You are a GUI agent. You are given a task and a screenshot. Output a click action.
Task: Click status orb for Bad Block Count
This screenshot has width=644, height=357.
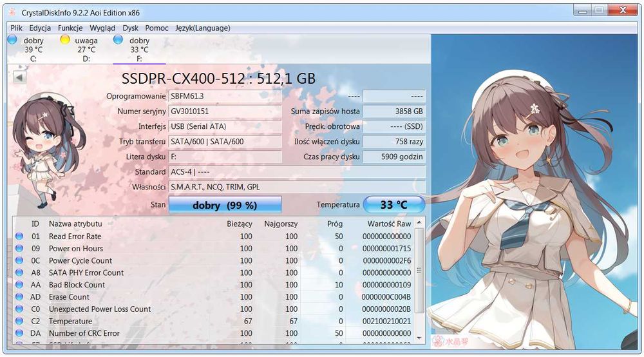click(x=19, y=285)
